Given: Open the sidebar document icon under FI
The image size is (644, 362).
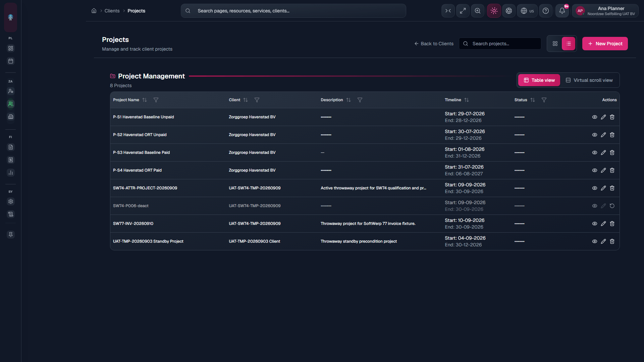Looking at the screenshot, I should pos(11,147).
